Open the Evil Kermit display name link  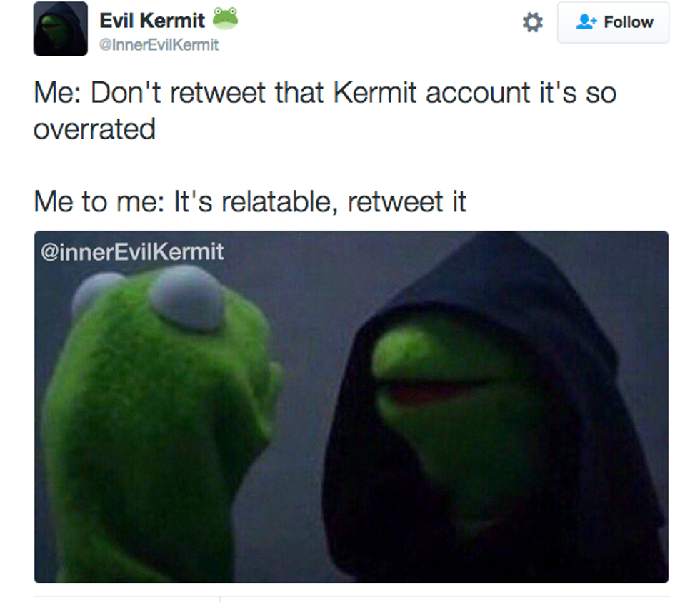[152, 21]
